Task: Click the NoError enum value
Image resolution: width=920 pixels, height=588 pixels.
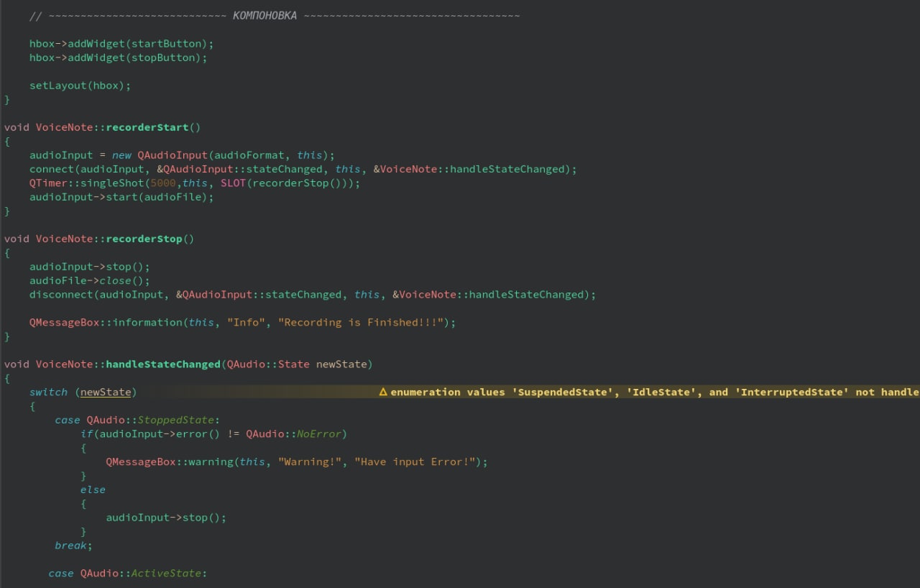Action: pos(319,434)
